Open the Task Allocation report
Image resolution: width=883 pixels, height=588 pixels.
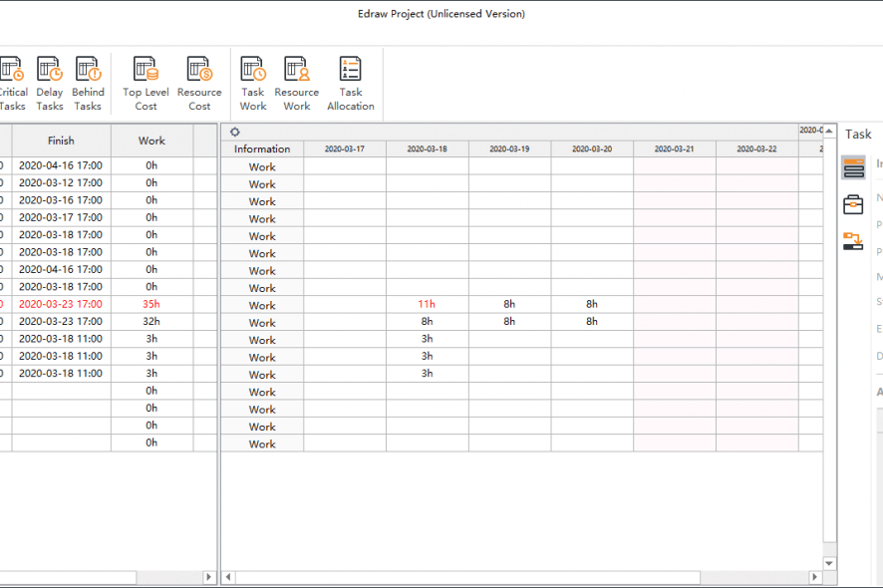click(x=350, y=84)
